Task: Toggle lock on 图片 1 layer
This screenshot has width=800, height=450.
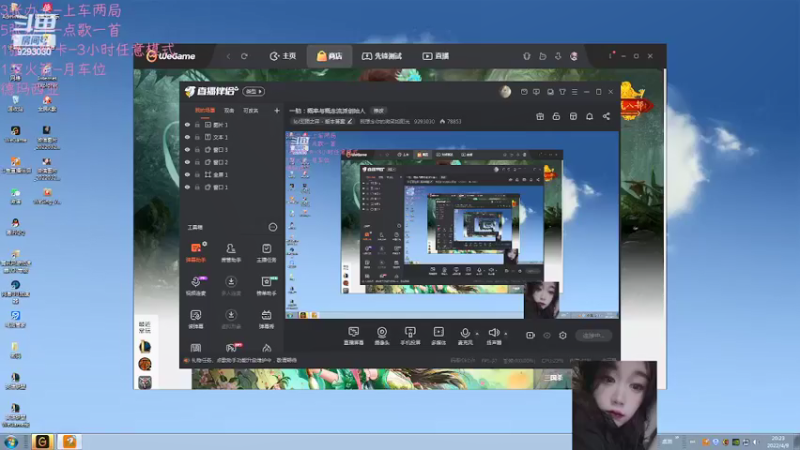Action: click(197, 124)
